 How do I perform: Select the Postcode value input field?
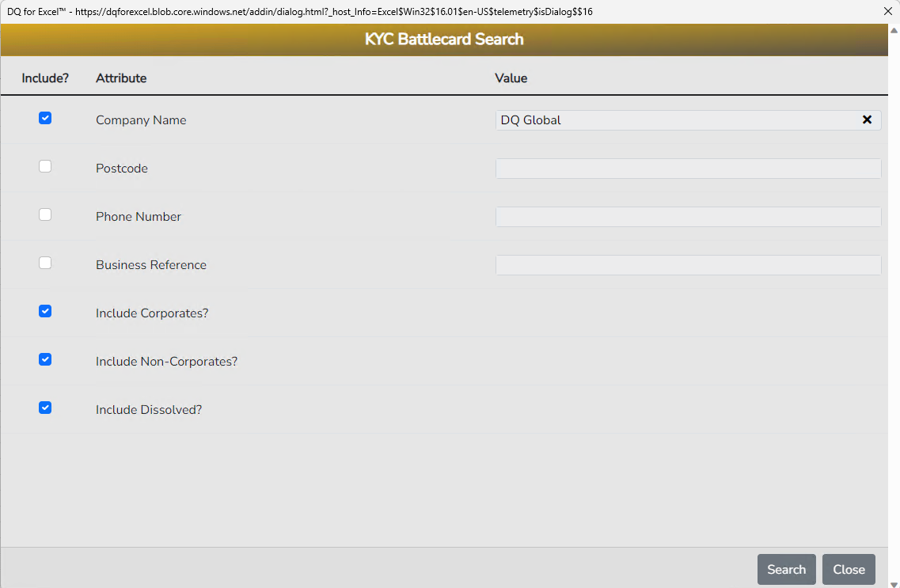point(688,168)
